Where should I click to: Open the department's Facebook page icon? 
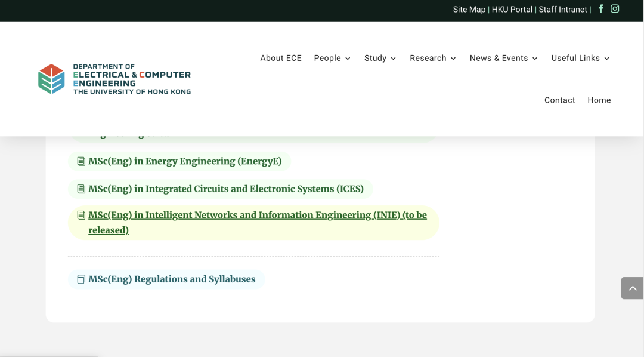pos(601,8)
